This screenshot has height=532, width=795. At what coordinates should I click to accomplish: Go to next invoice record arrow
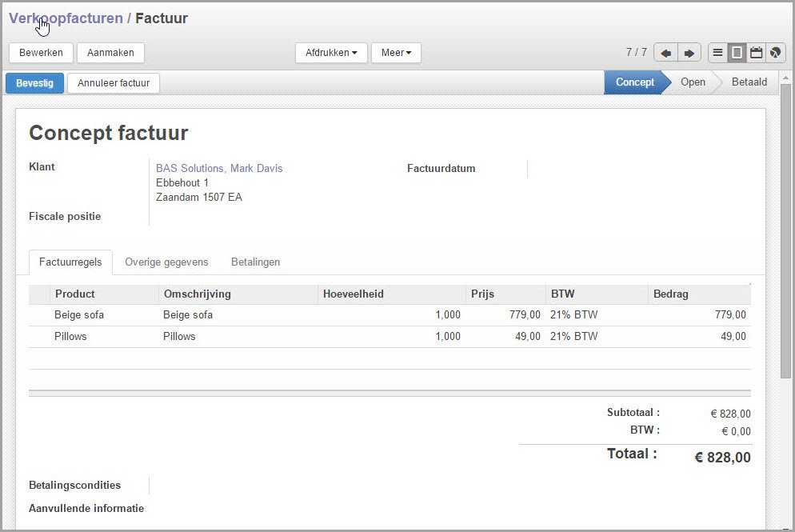click(689, 53)
